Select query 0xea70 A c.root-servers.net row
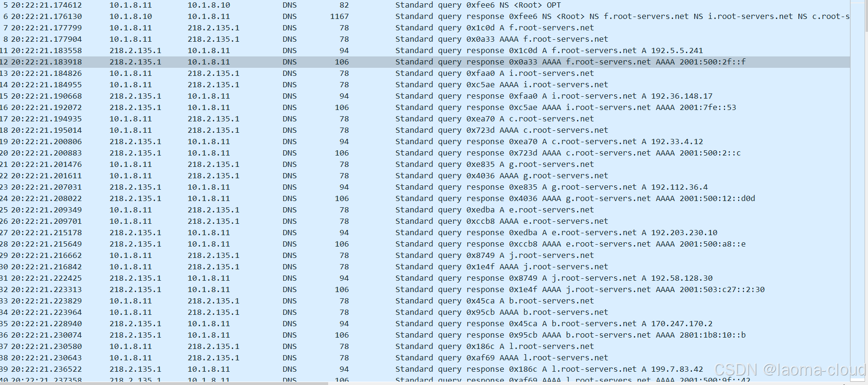This screenshot has width=868, height=385. tap(425, 119)
